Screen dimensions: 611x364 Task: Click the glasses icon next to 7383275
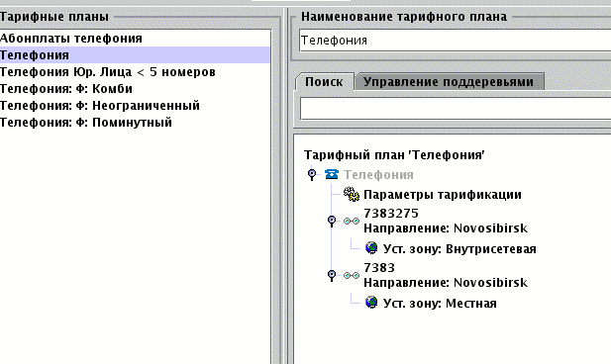pos(352,222)
